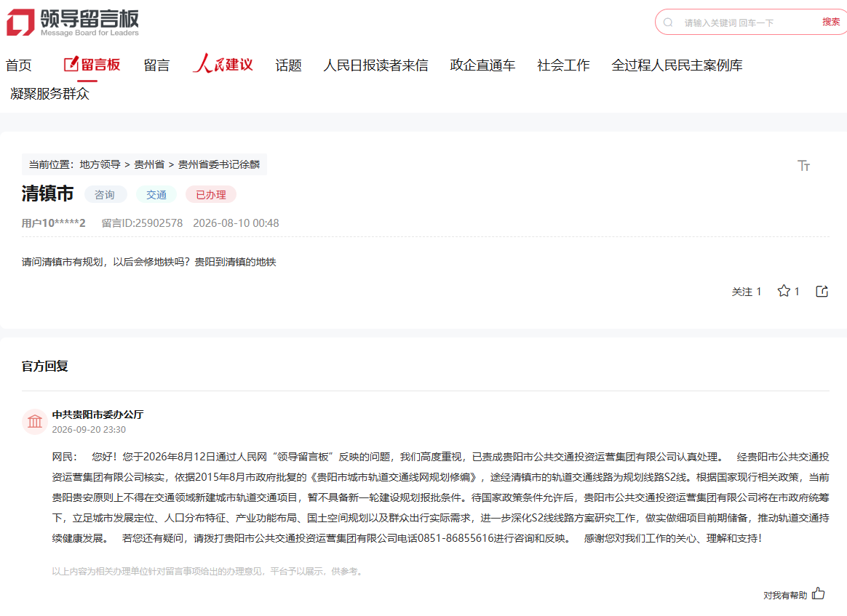Click the 已办理 status tag
Image resolution: width=847 pixels, height=616 pixels.
[211, 194]
